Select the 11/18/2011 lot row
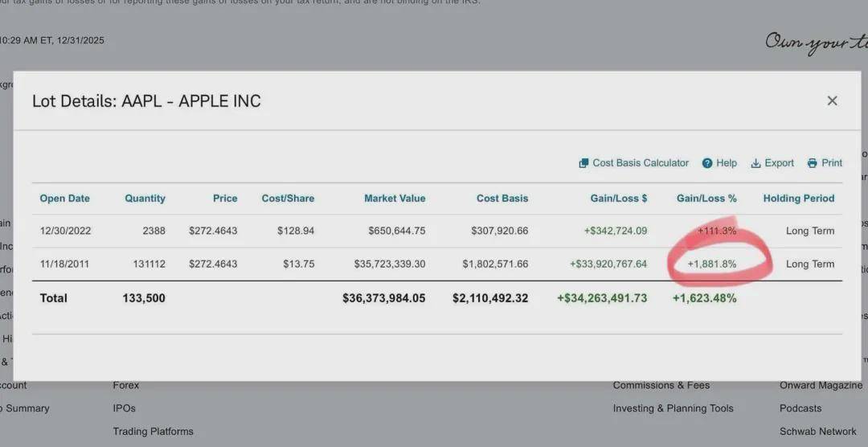The width and height of the screenshot is (868, 447). click(x=66, y=264)
